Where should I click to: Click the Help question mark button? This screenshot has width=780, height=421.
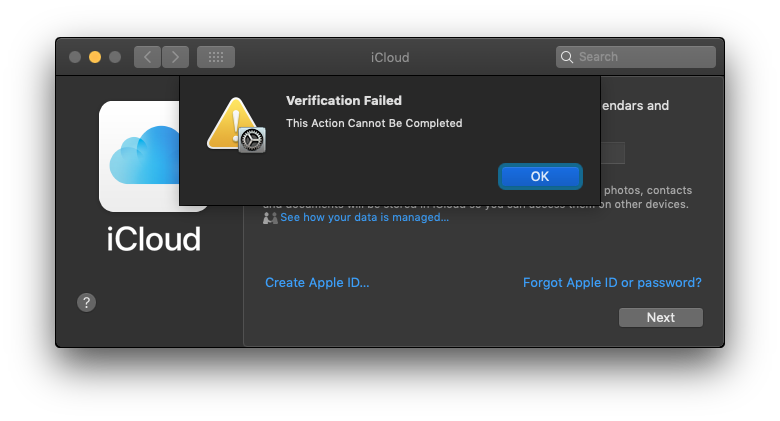click(87, 302)
